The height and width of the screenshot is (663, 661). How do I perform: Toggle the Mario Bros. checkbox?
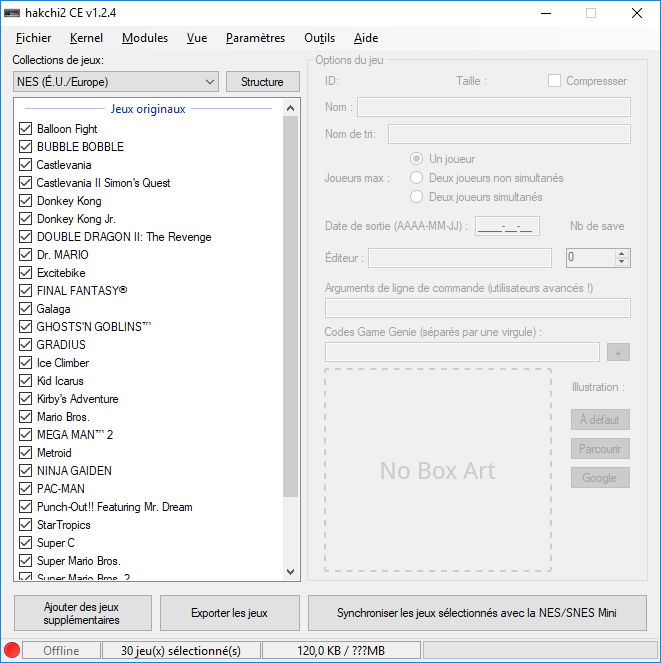[25, 416]
